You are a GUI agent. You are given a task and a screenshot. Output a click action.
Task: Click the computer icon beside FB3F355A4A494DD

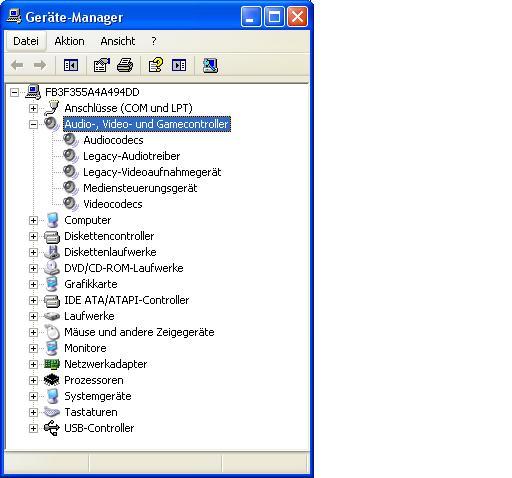click(x=33, y=92)
